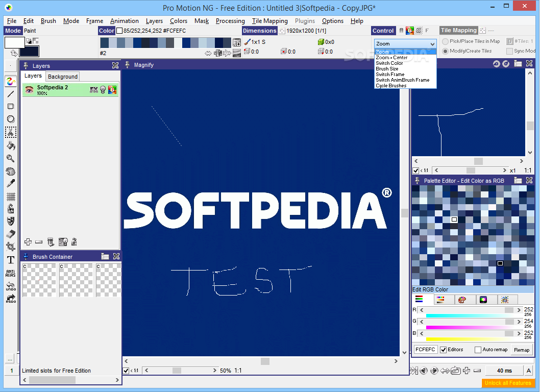Switch to the Background tab
This screenshot has height=392, width=540.
62,77
